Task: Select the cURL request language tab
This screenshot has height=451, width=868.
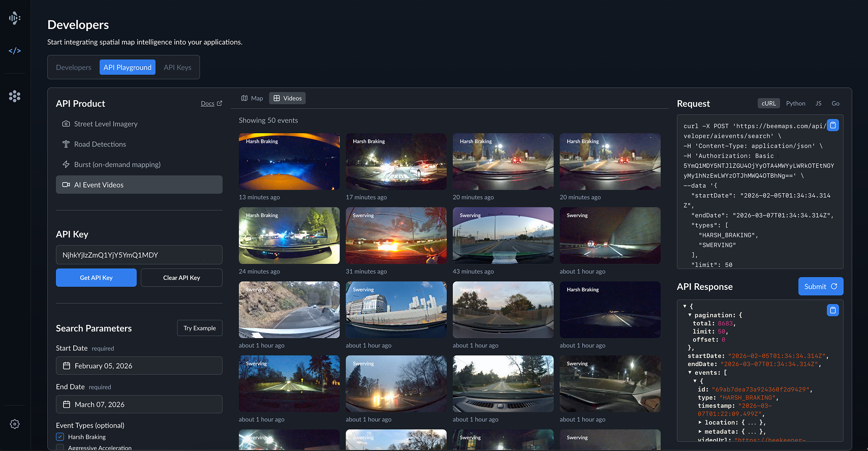Action: pos(768,103)
